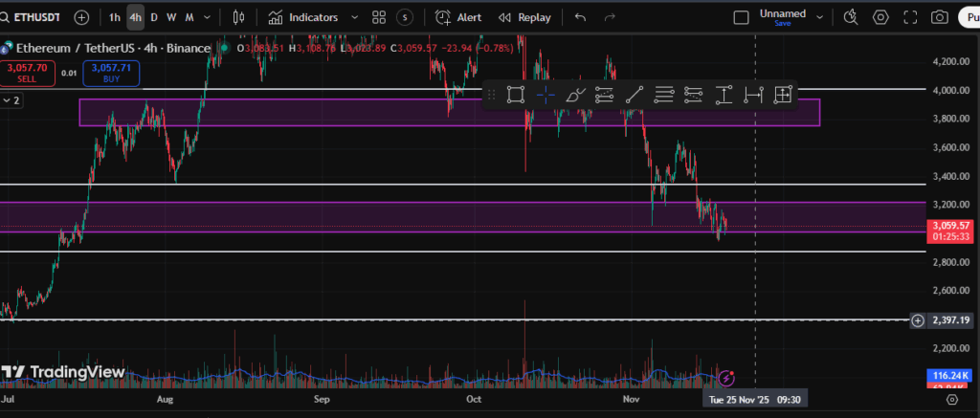Click the 4,000.00 price scale label
Viewport: 980px width, 418px height.
coord(950,90)
